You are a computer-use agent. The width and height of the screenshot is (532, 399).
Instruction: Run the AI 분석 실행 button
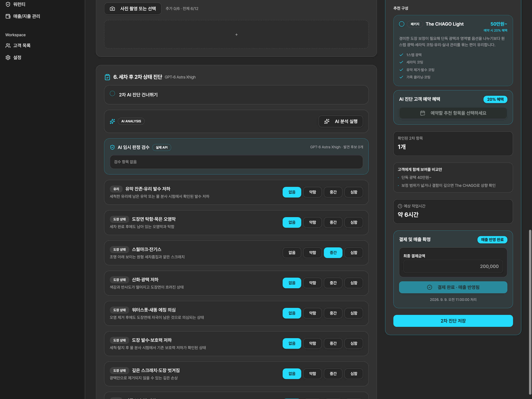pyautogui.click(x=340, y=122)
